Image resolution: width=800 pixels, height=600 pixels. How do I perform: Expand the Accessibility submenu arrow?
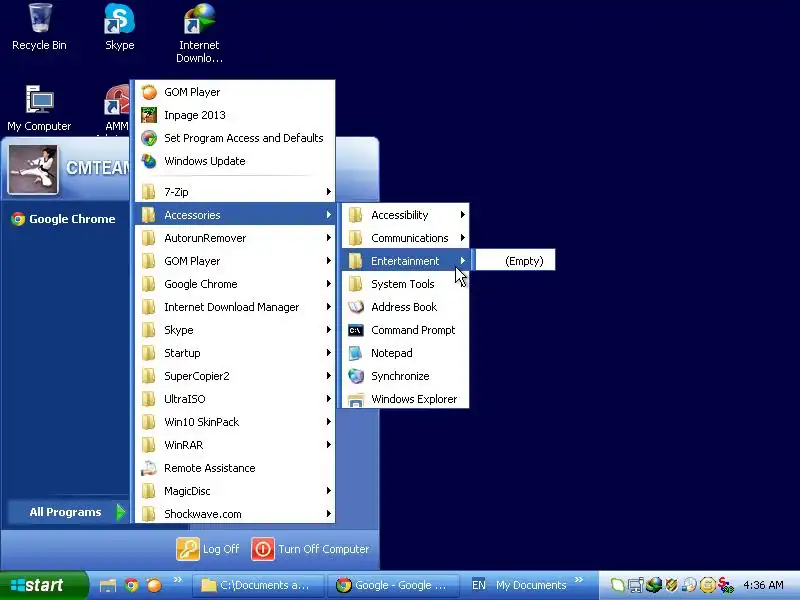pos(462,215)
